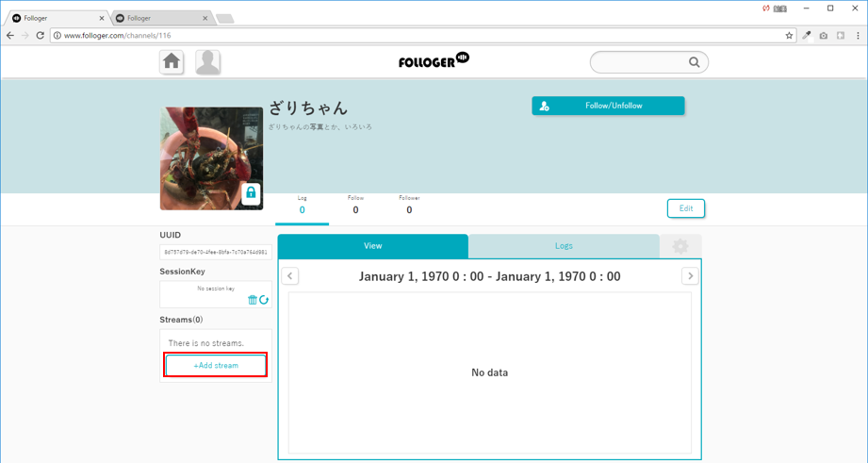Click the 'No data' message

click(x=490, y=372)
